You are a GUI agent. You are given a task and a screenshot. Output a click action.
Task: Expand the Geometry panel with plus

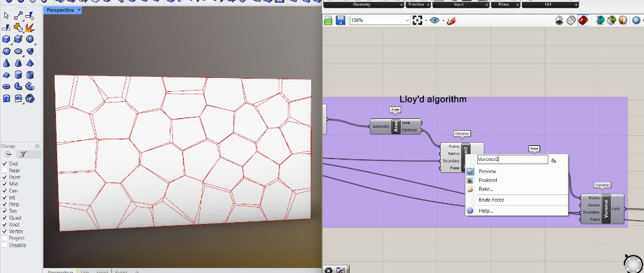pyautogui.click(x=401, y=5)
